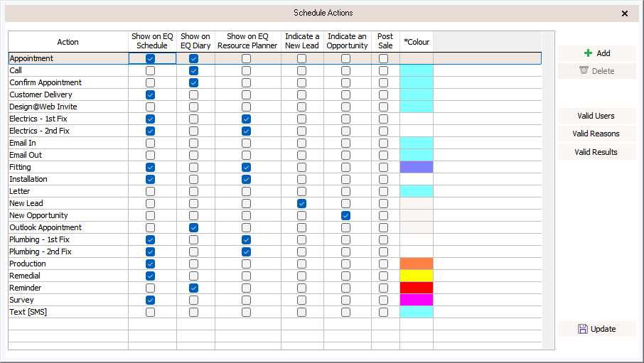The height and width of the screenshot is (363, 644).
Task: Uncheck EQ Diary for Reminder row
Action: coord(194,288)
